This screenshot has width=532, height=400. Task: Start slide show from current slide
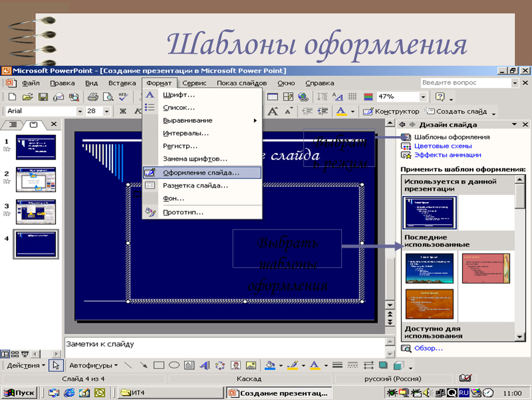tap(25, 354)
